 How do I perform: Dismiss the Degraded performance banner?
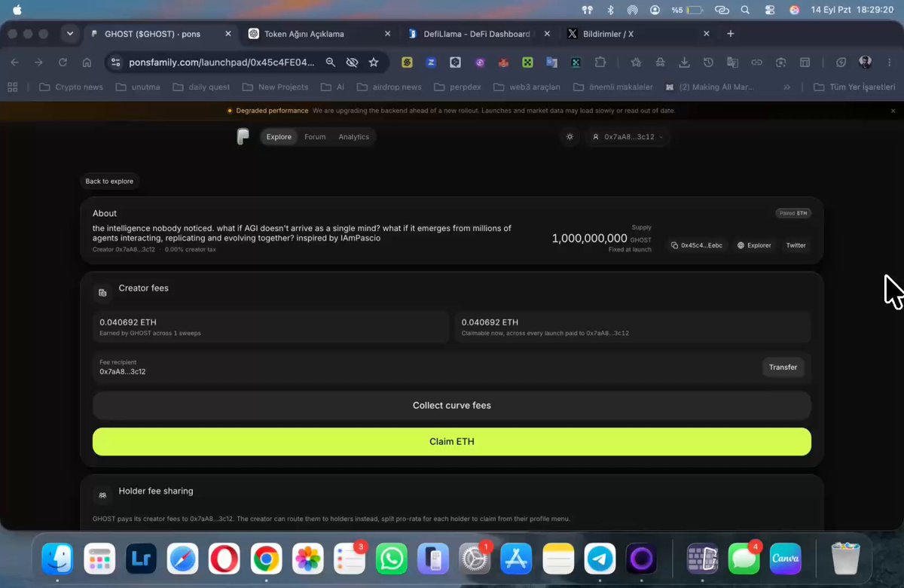tap(893, 111)
